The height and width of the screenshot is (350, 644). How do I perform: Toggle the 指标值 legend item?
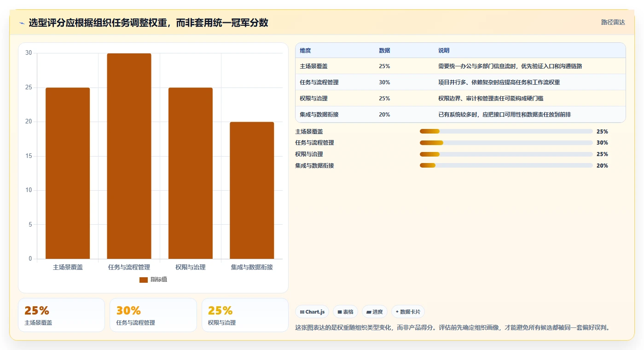point(153,280)
